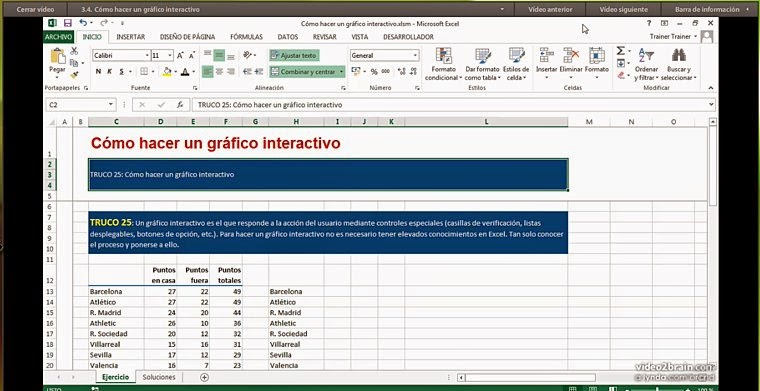Expand the Combinar y centrar arrow
This screenshot has width=760, height=391.
tap(341, 72)
